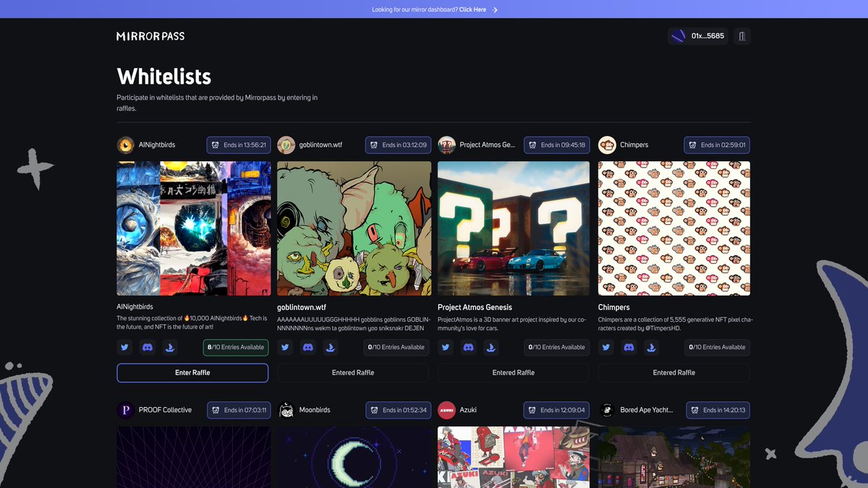Viewport: 868px width, 488px height.
Task: Open the Moonbirds pixel moon image
Action: (354, 457)
